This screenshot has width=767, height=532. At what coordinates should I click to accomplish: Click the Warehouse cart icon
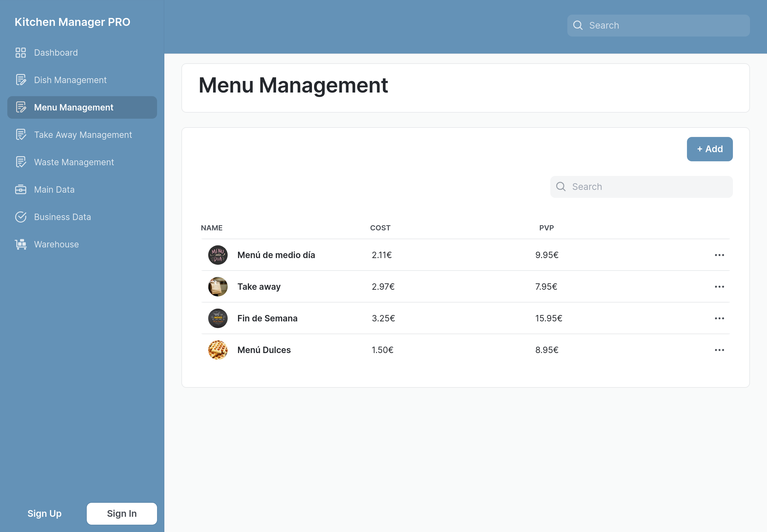click(21, 244)
